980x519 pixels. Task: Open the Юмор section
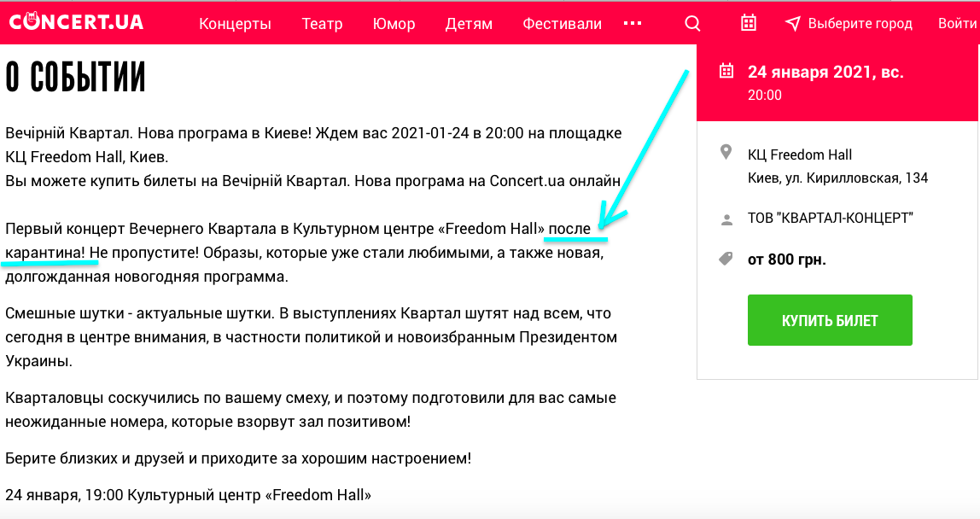[394, 24]
